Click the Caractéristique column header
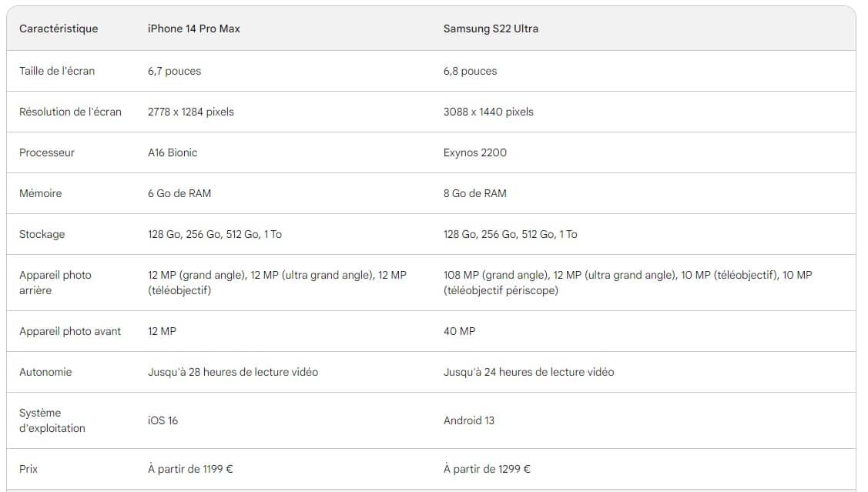This screenshot has height=492, width=868. pyautogui.click(x=59, y=28)
